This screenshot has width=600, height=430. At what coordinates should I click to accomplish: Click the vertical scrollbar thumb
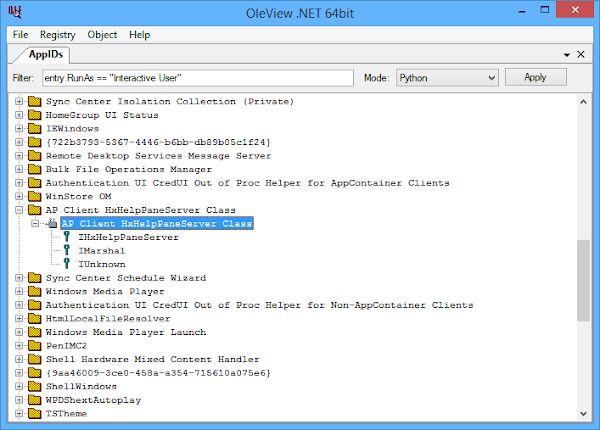pos(582,281)
